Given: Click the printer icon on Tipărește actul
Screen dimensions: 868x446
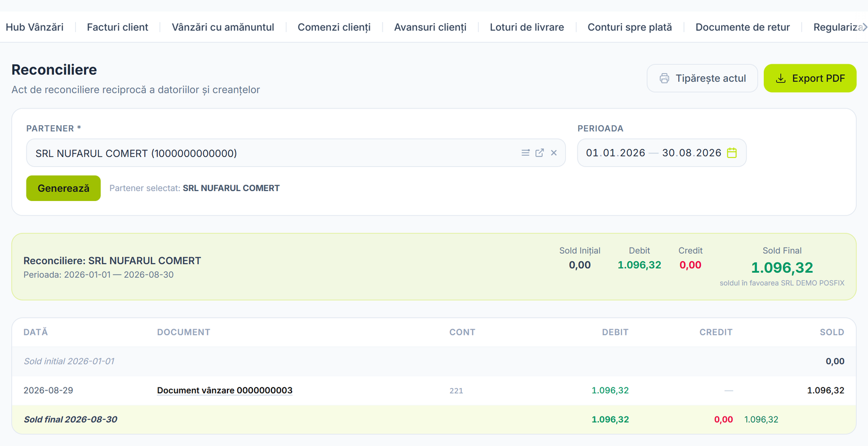Looking at the screenshot, I should (x=664, y=78).
